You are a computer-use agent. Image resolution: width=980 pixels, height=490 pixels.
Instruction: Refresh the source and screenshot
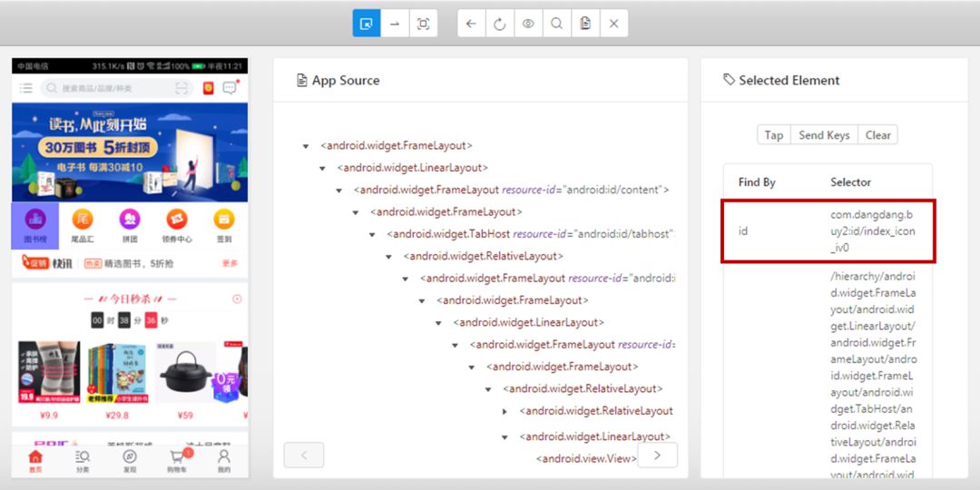pos(499,23)
